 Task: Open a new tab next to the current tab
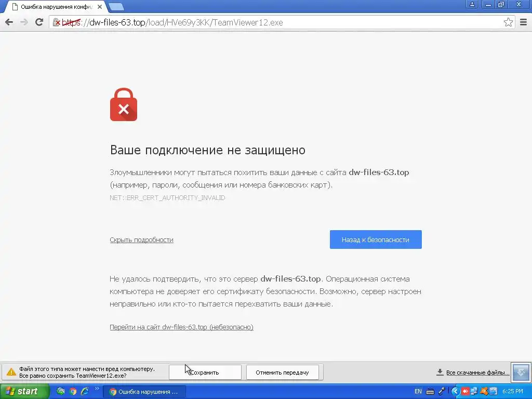[117, 7]
